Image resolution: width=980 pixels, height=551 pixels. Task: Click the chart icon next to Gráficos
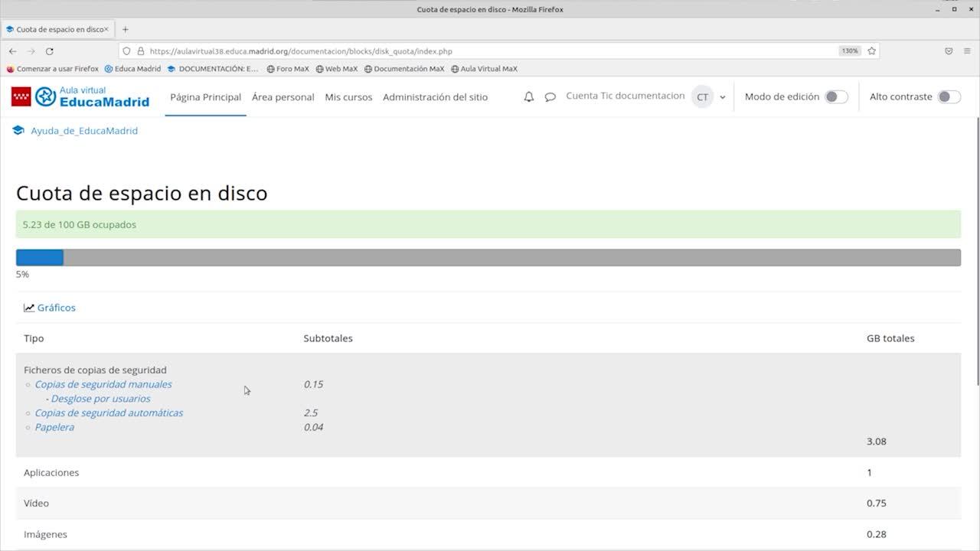pyautogui.click(x=29, y=308)
